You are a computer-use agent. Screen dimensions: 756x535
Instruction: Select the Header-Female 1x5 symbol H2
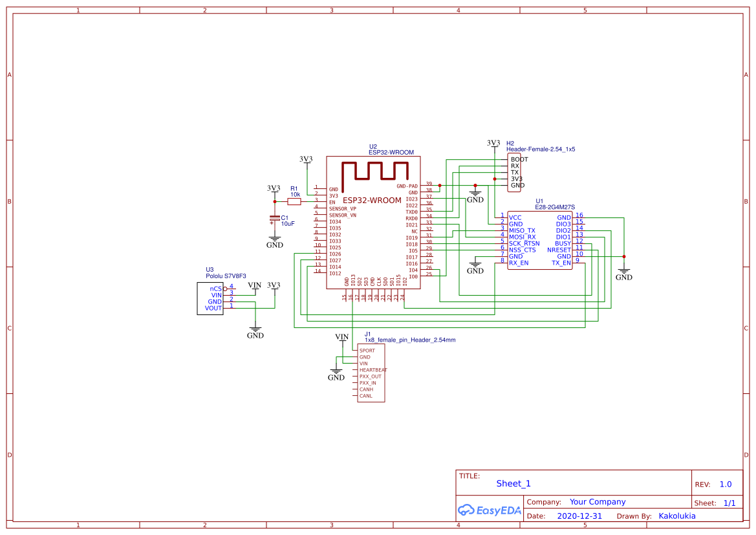515,173
